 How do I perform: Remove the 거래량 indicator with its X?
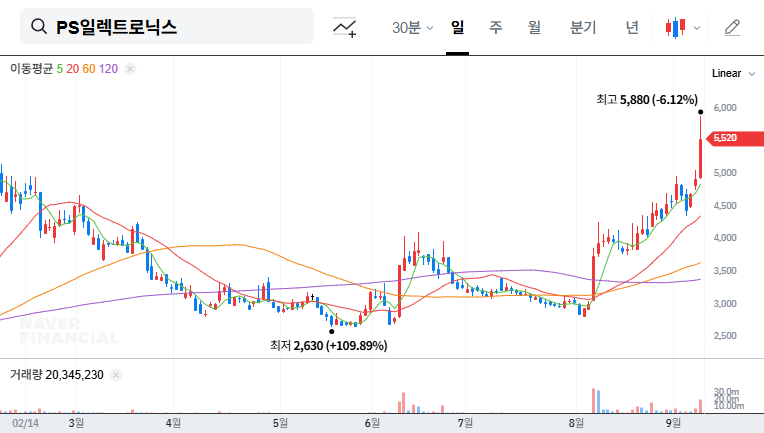click(116, 375)
